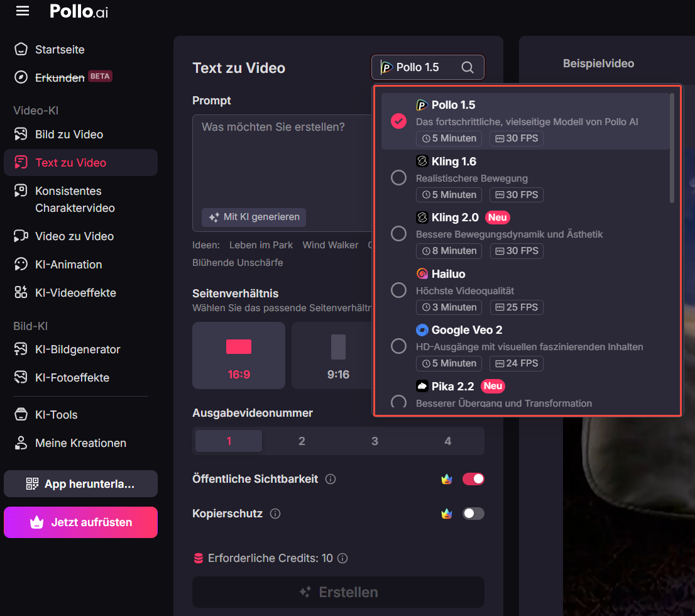Open Bild zu Video
The image size is (695, 616).
tap(69, 134)
